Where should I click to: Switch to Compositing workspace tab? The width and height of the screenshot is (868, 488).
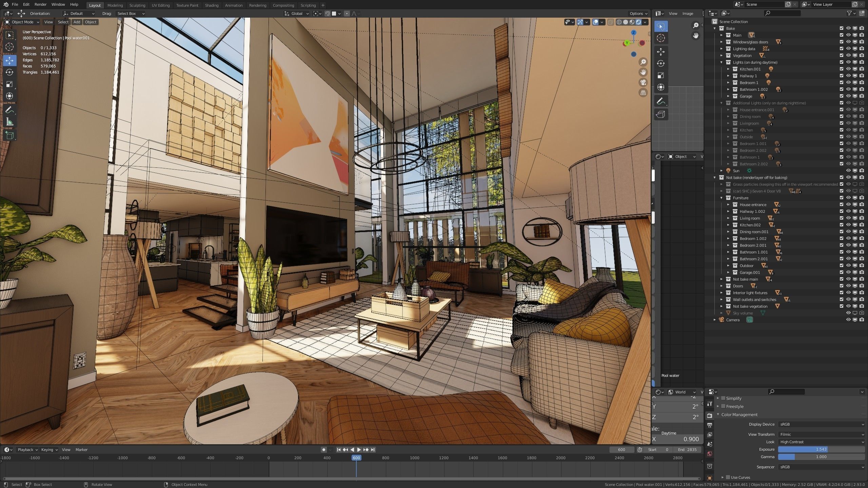[x=283, y=5]
